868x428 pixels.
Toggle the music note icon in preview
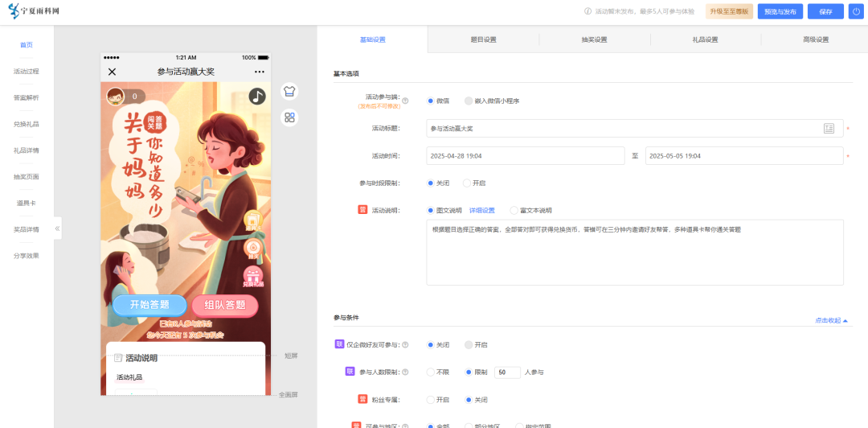pyautogui.click(x=257, y=96)
